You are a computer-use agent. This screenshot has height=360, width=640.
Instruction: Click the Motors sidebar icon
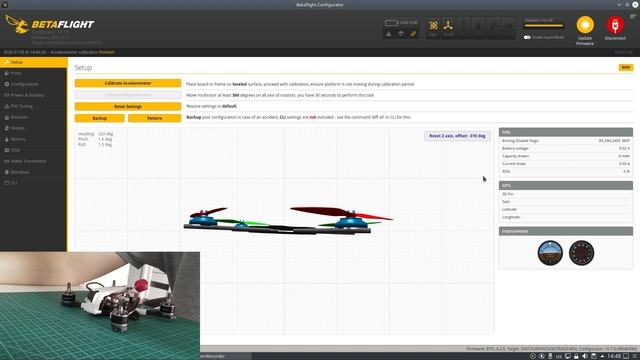click(x=7, y=139)
